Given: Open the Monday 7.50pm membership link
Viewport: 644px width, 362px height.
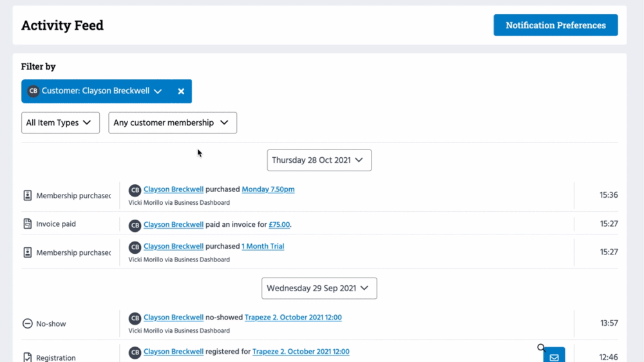Looking at the screenshot, I should tap(268, 189).
